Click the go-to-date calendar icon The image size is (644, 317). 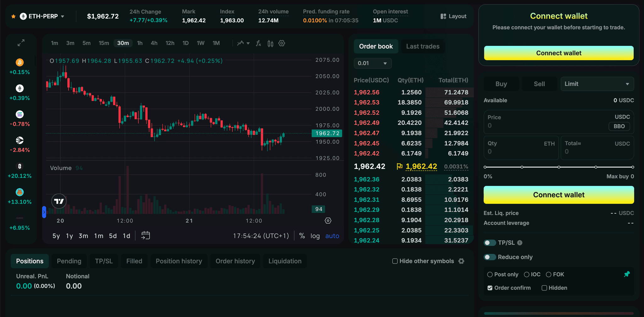pyautogui.click(x=146, y=235)
